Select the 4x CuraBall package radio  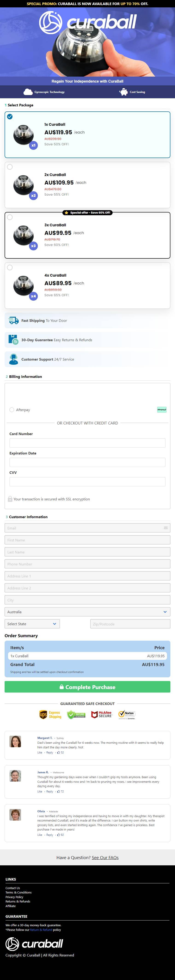point(10,267)
